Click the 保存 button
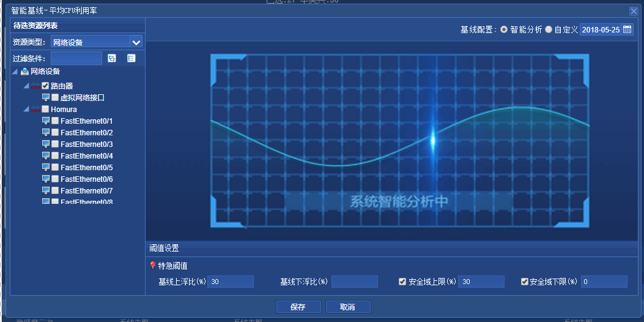 click(x=298, y=307)
